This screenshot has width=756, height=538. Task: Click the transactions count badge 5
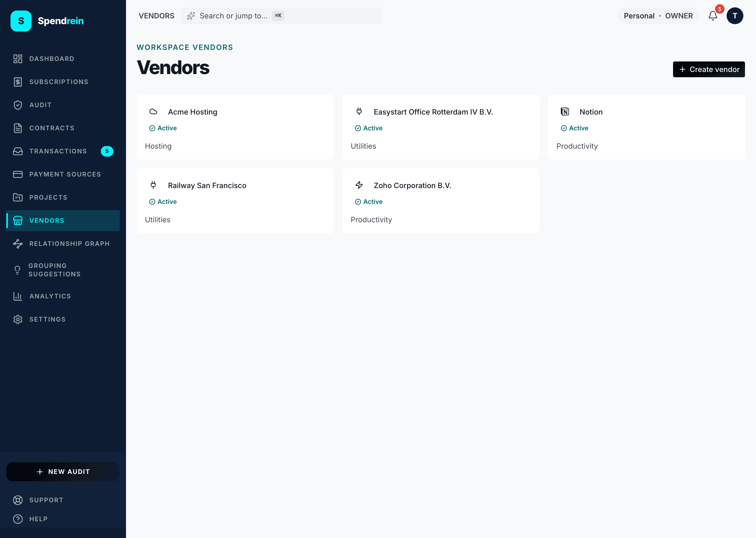point(107,151)
